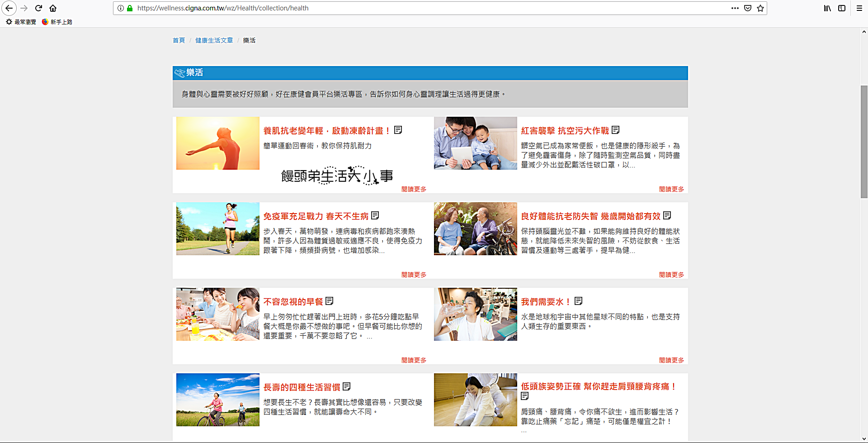Viewport: 868px width, 443px height.
Task: Click document icon below 低頭族姿勢正確 title
Action: [x=525, y=396]
